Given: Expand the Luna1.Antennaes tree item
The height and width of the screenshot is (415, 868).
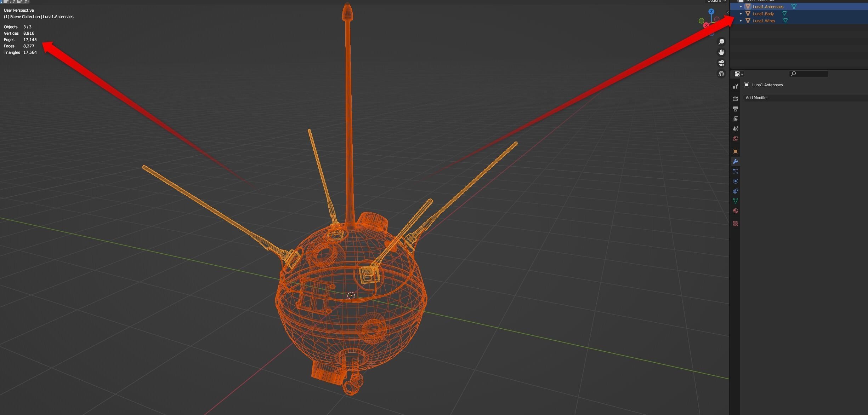Looking at the screenshot, I should (741, 7).
